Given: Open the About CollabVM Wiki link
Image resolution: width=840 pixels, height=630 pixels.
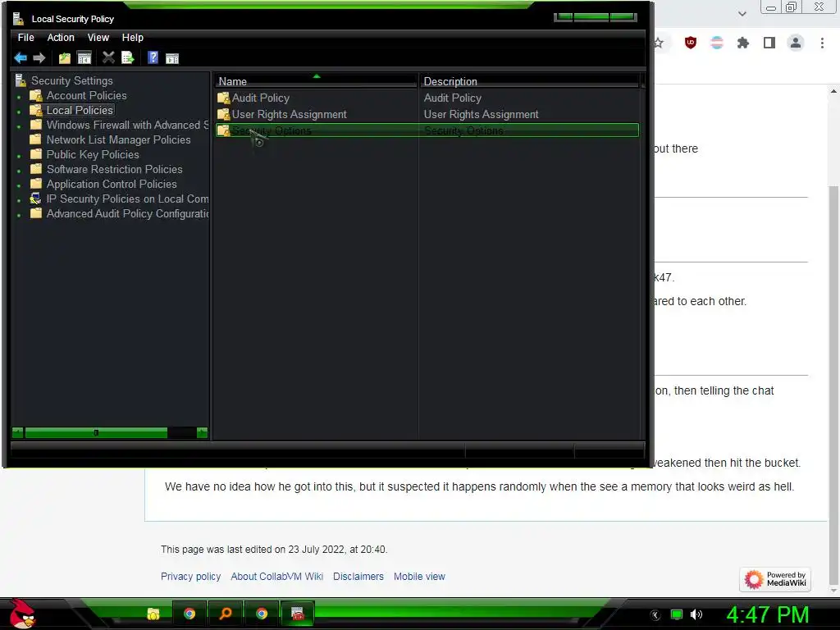Looking at the screenshot, I should 277,577.
